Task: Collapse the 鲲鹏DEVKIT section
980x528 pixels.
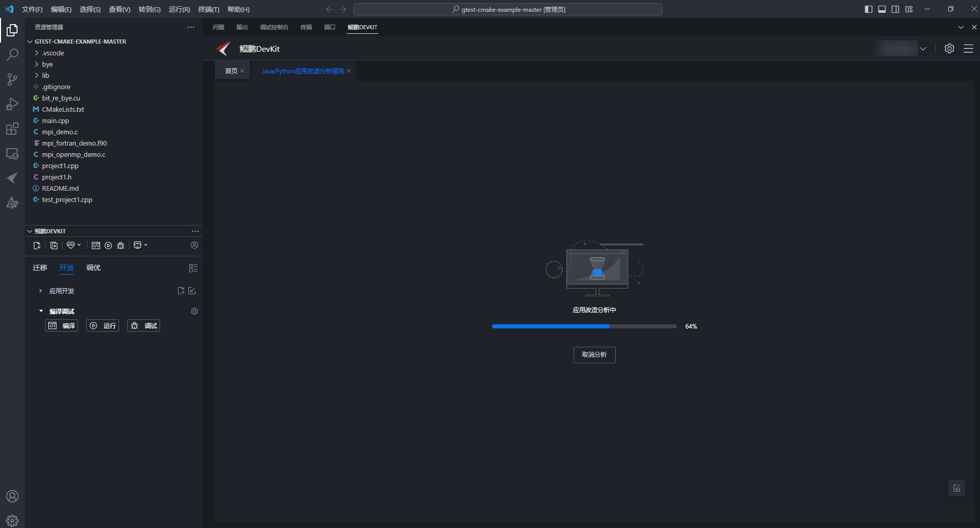Action: 30,231
